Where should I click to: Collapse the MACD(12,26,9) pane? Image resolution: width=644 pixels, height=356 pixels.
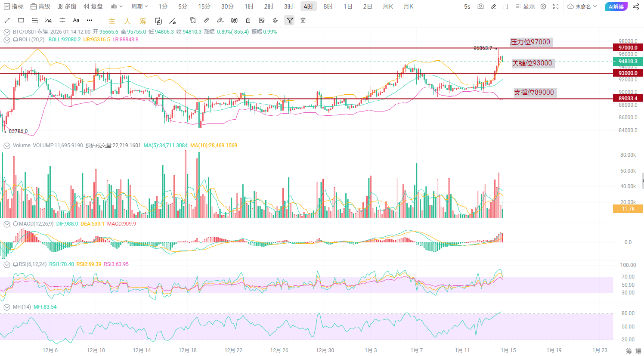[7, 224]
